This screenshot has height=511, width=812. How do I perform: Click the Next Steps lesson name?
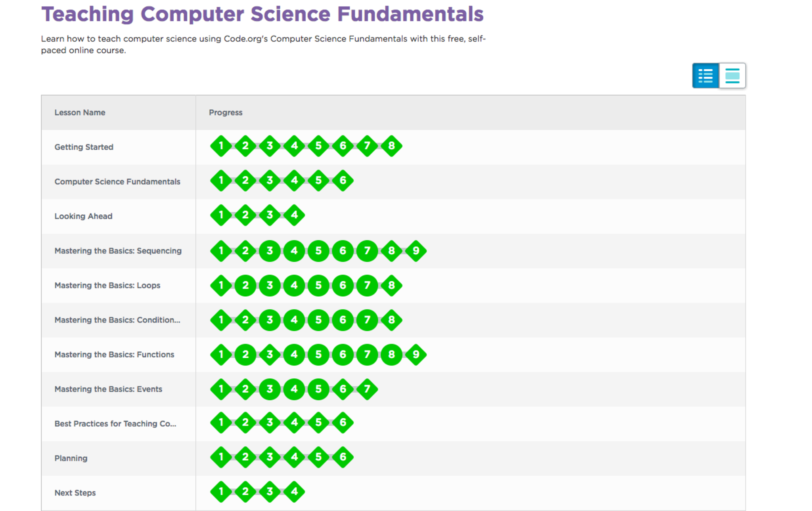point(75,493)
